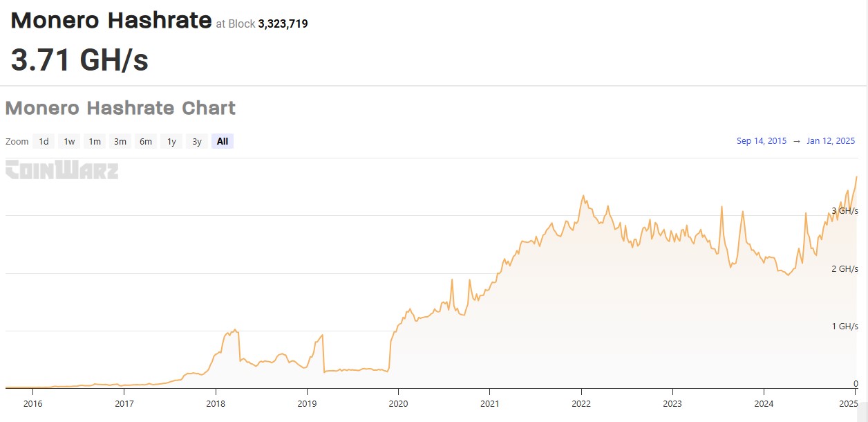868x422 pixels.
Task: Click the 2023 x-axis label
Action: coord(672,403)
